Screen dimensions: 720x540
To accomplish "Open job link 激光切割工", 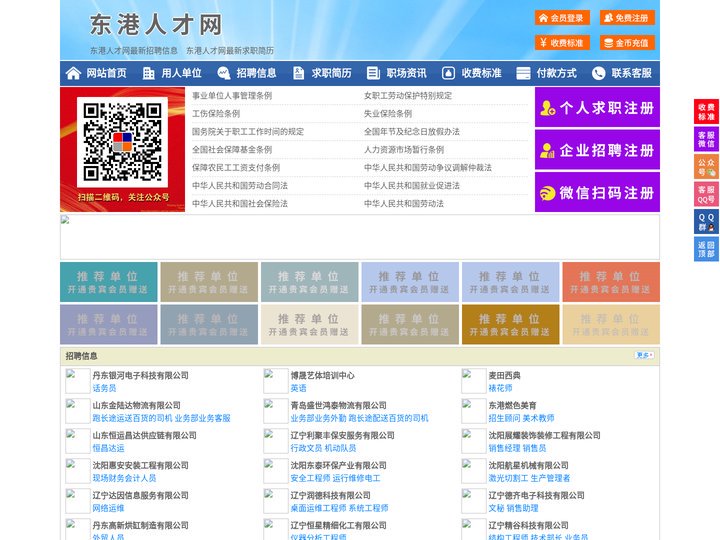I will [508, 478].
